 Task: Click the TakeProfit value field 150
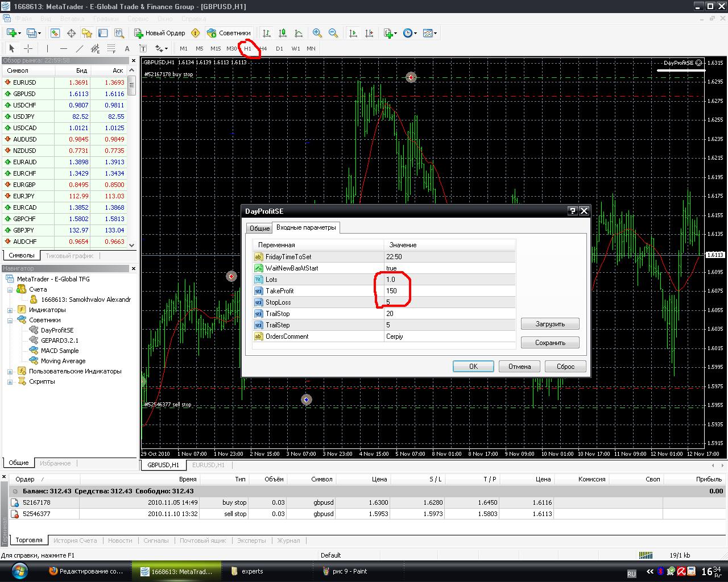tap(449, 291)
